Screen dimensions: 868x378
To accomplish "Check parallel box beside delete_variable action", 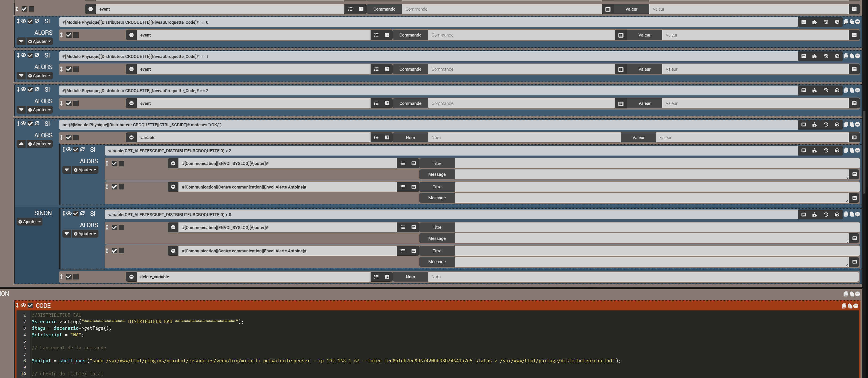I will click(76, 277).
